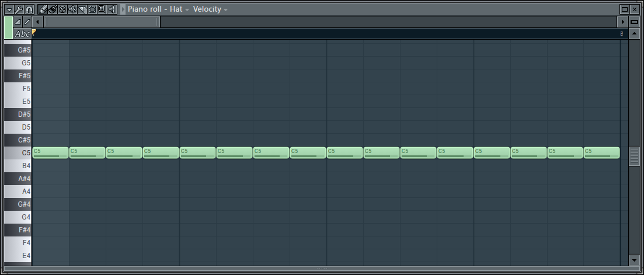Click the D#5 piano key

pos(18,114)
